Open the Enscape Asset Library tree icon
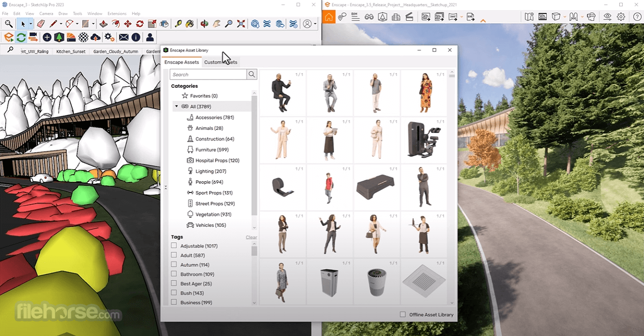 point(59,37)
